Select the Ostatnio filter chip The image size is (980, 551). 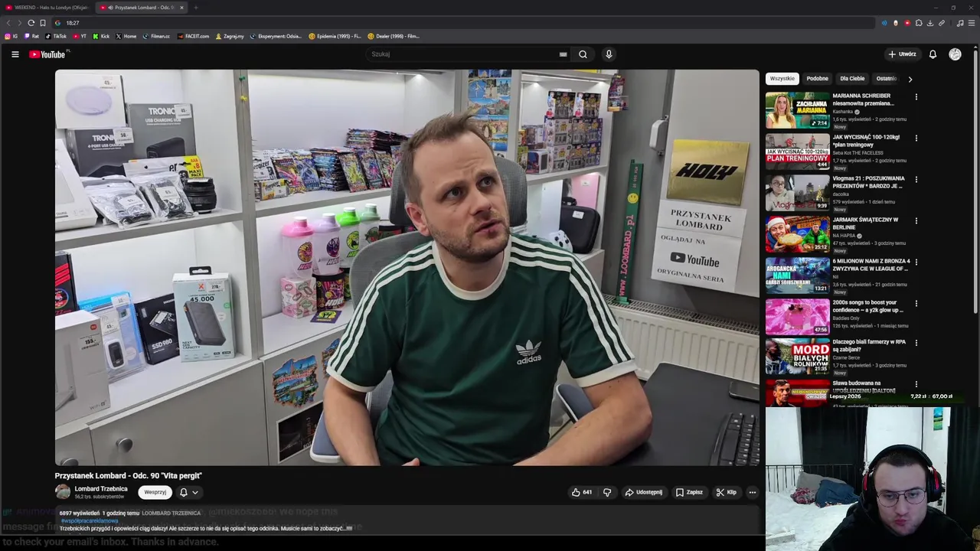886,79
